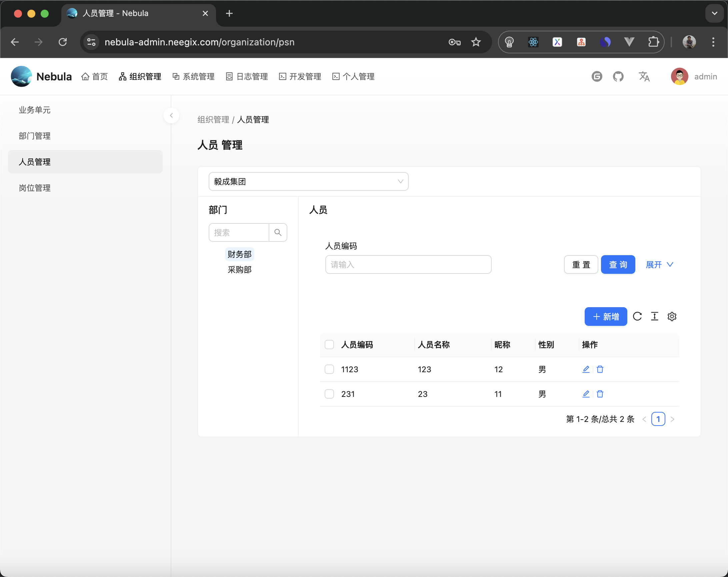Click the 人员编码 input field
The image size is (728, 577).
click(408, 264)
